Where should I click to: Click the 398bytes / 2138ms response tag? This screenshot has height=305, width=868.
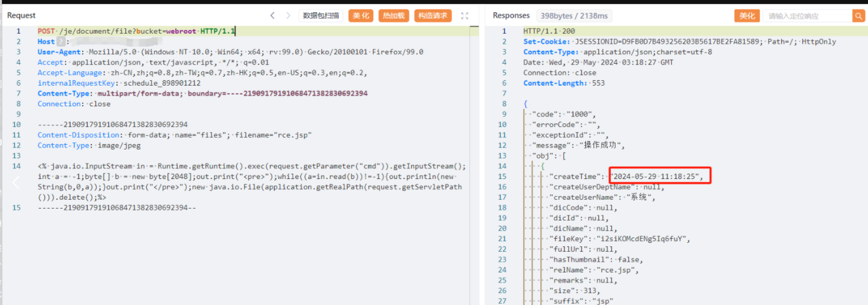[x=574, y=16]
